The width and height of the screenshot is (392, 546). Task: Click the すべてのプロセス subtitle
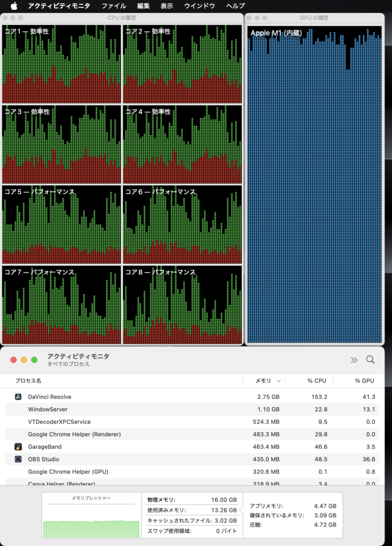(x=68, y=364)
